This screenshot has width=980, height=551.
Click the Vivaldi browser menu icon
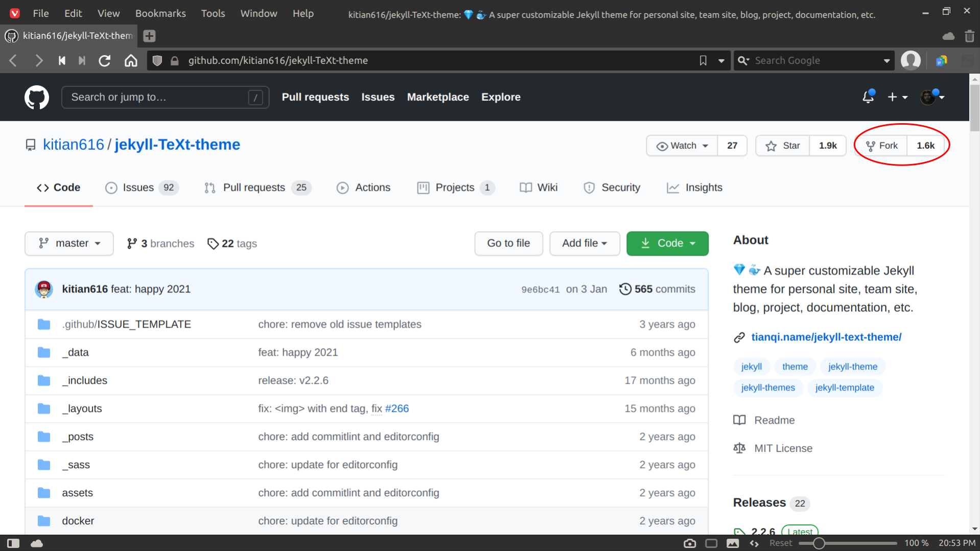coord(15,13)
